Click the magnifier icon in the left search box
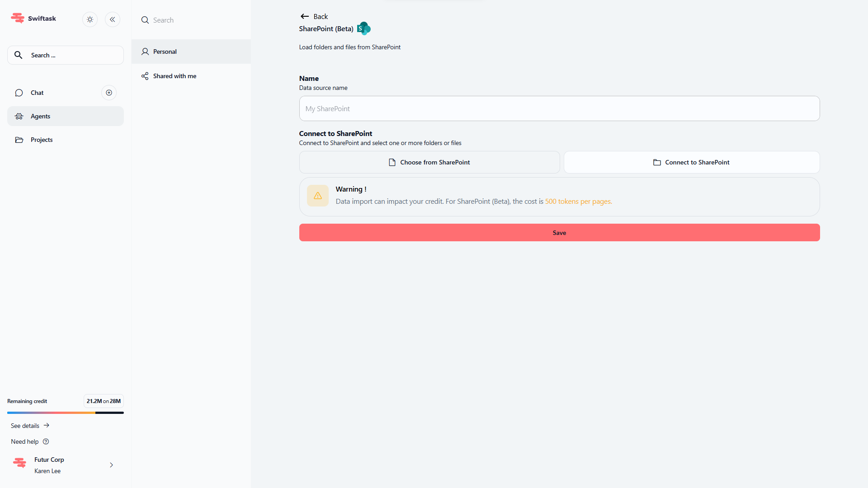Viewport: 868px width, 488px height. [x=19, y=55]
